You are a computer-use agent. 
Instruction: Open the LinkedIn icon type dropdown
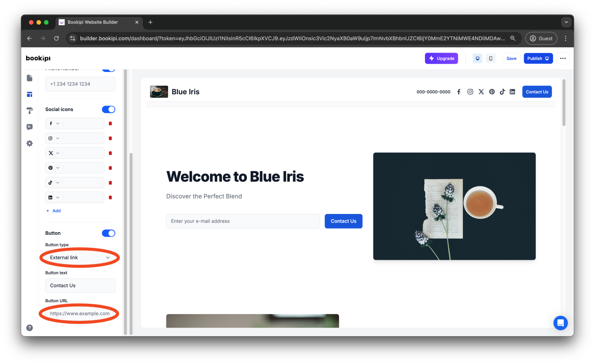(x=54, y=197)
